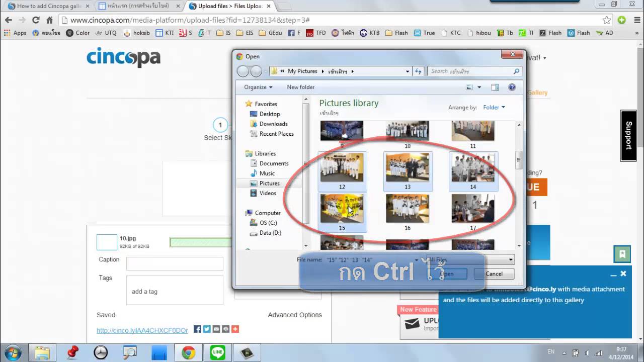Open the Apps bookmark shortcut
The width and height of the screenshot is (644, 362).
coord(15,33)
